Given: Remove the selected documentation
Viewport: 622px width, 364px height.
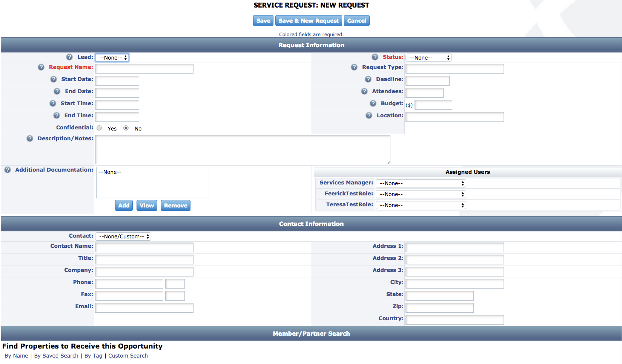Looking at the screenshot, I should pyautogui.click(x=175, y=206).
